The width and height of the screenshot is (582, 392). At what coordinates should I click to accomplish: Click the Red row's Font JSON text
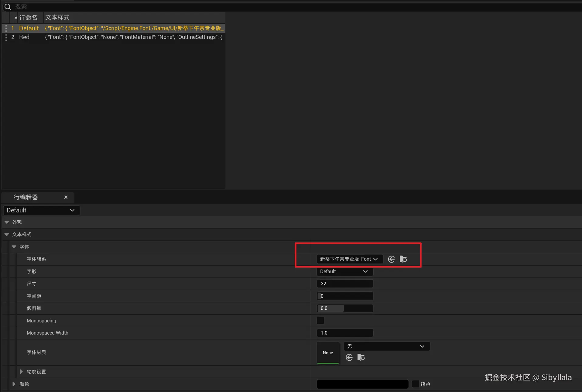pyautogui.click(x=133, y=37)
